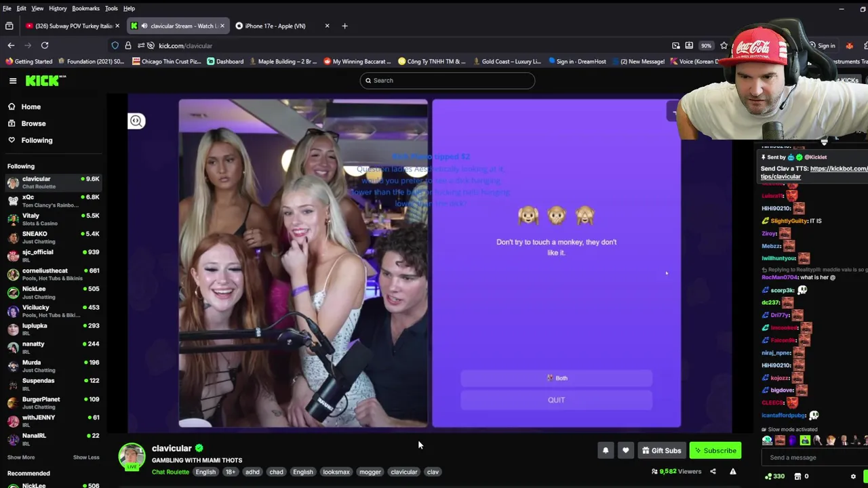The width and height of the screenshot is (868, 488).
Task: Click the looksmax tag
Action: coord(336,472)
